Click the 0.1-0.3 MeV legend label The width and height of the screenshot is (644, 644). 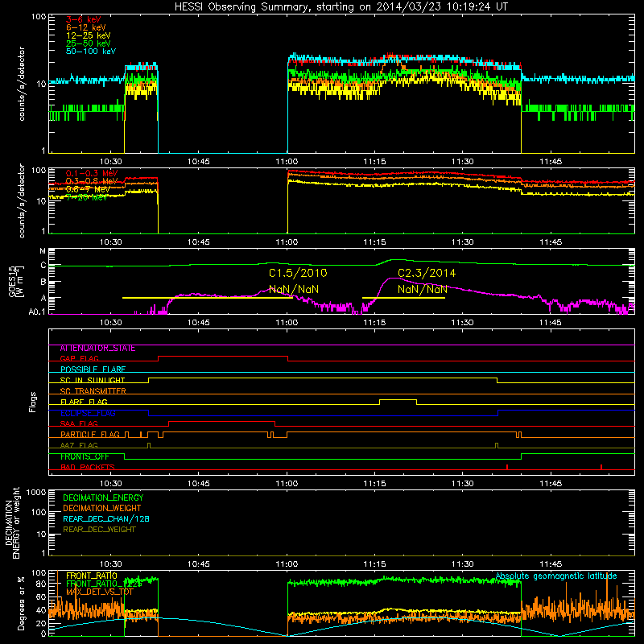(92, 173)
